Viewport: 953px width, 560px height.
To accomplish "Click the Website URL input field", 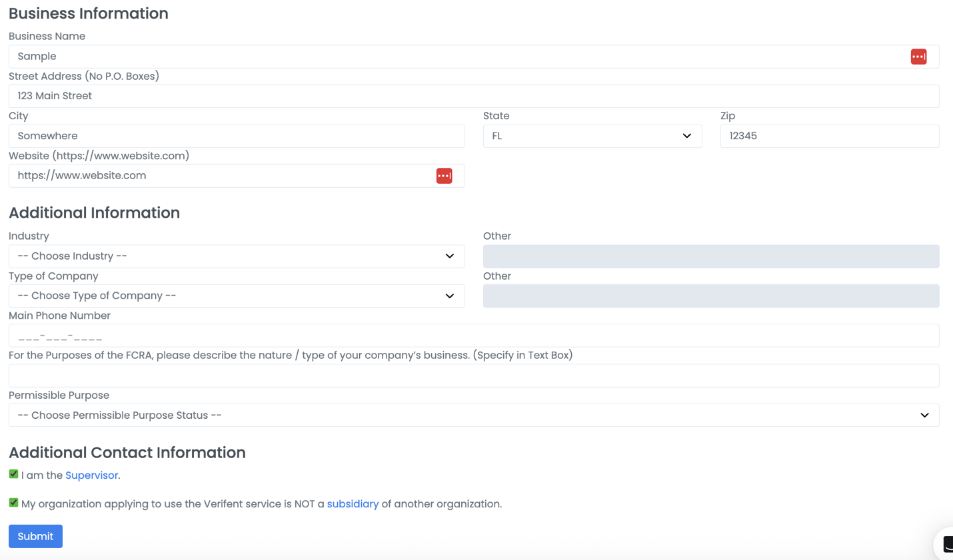I will [x=220, y=176].
